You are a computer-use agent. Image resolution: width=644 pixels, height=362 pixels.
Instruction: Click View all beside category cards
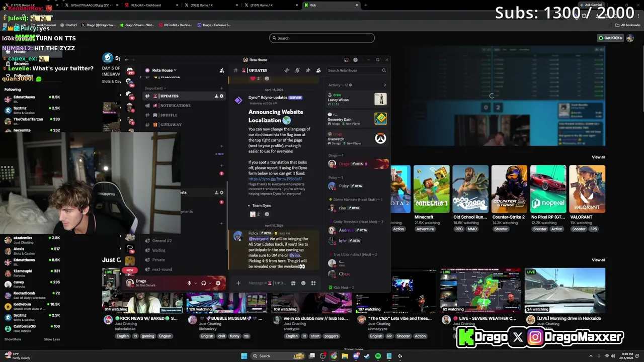[598, 157]
